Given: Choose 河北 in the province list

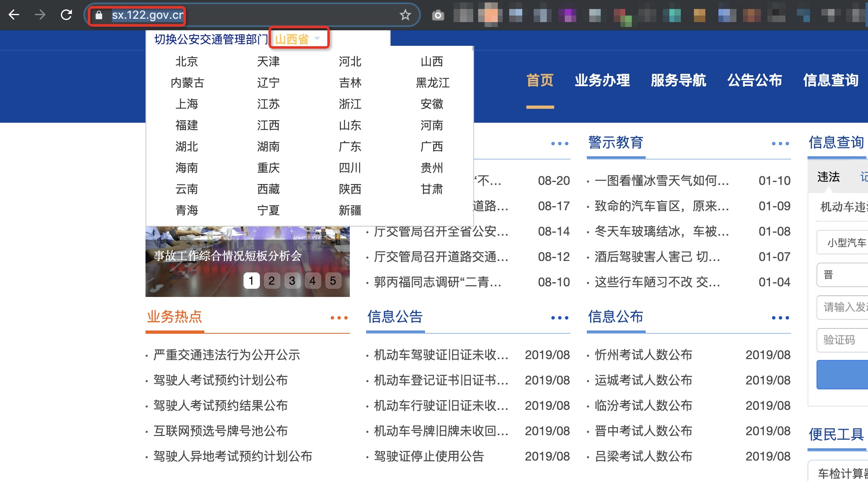Looking at the screenshot, I should tap(350, 61).
